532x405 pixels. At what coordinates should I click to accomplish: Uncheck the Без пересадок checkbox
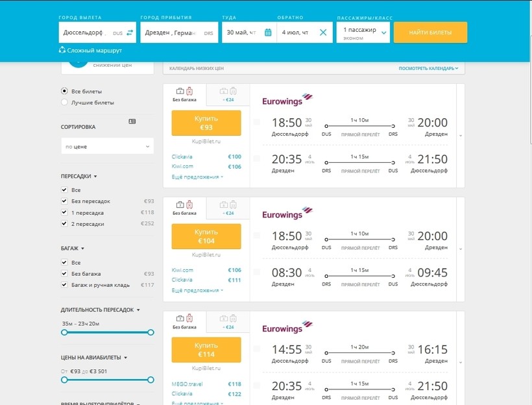[64, 201]
